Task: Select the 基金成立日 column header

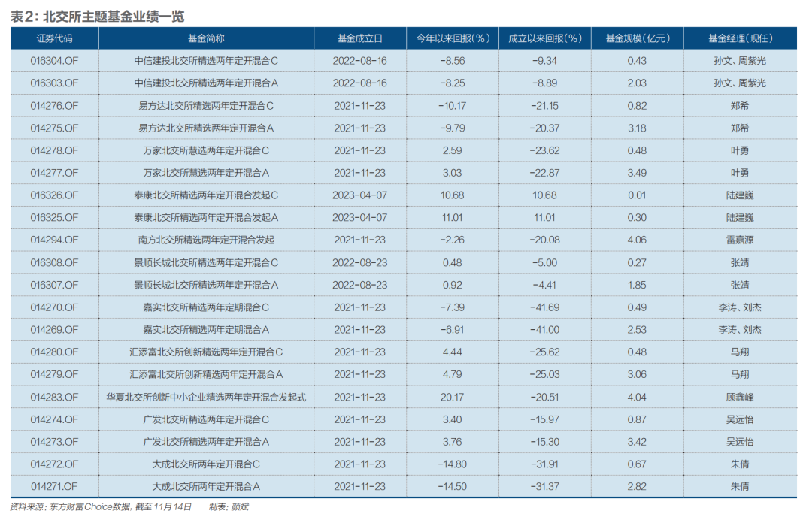Action: coord(360,38)
